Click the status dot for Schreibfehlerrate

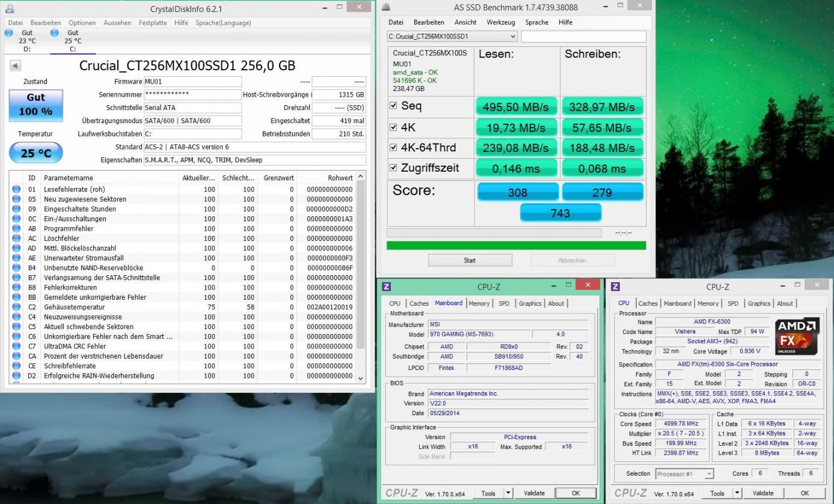coord(16,366)
